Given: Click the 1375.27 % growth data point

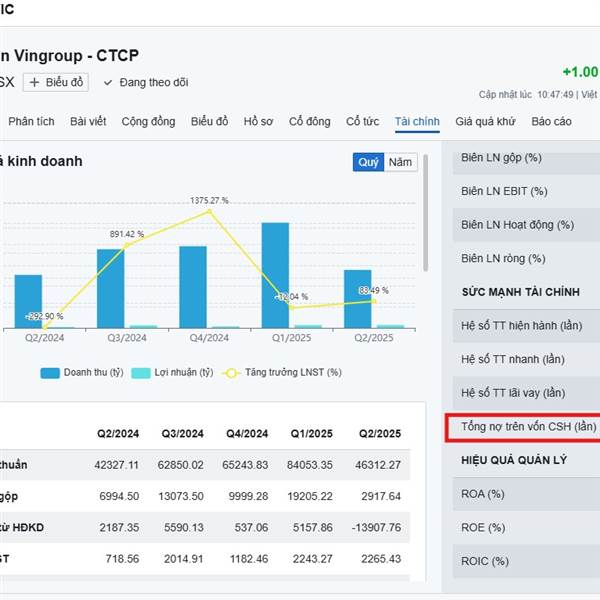Looking at the screenshot, I should pos(209,211).
